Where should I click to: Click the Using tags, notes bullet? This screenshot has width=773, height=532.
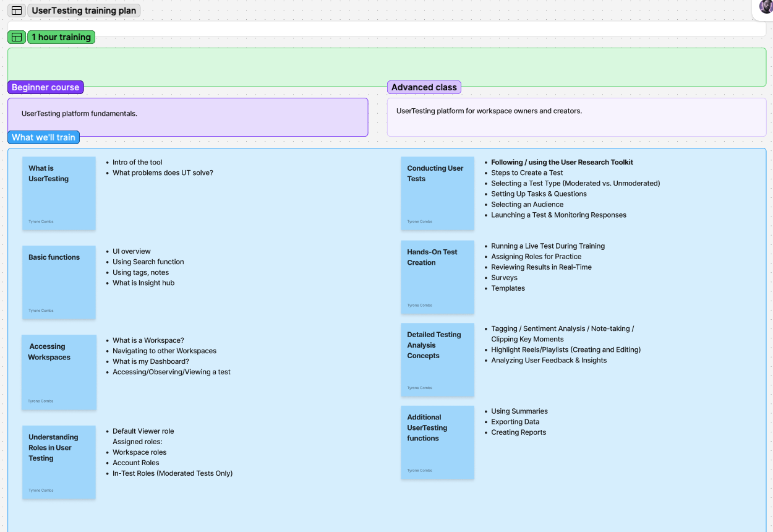pyautogui.click(x=140, y=272)
